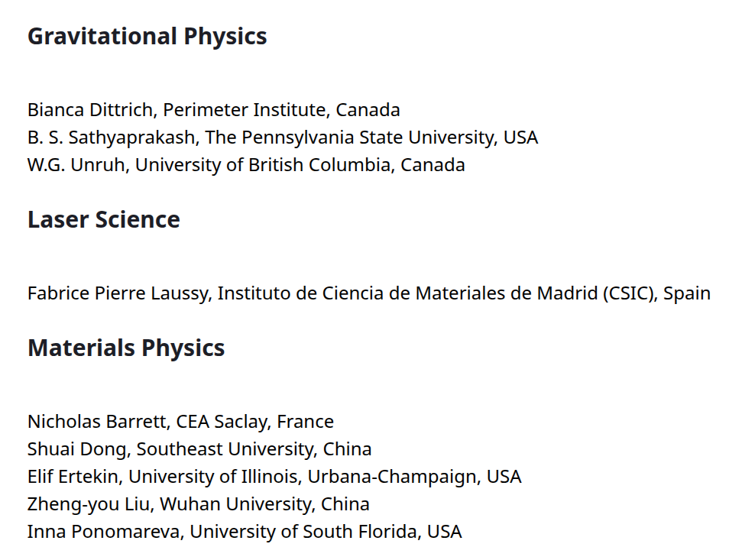Screen dimensions: 742x560
Task: Click the Materials Physics heading
Action: tap(126, 348)
